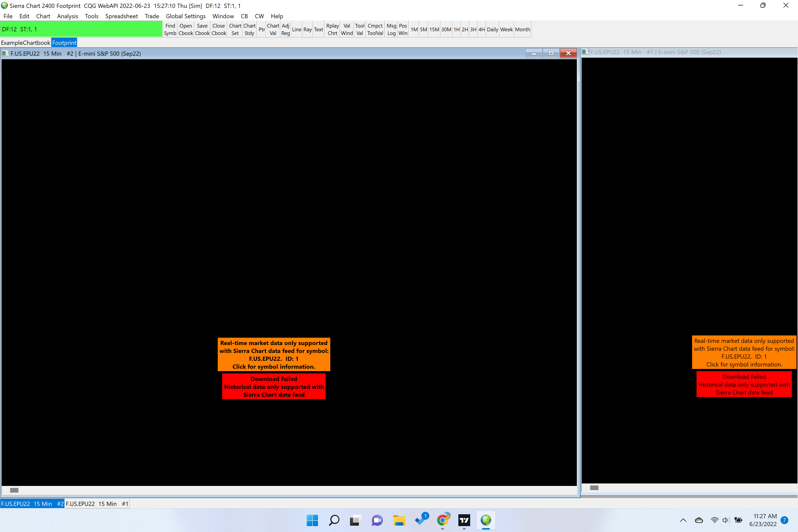This screenshot has width=798, height=532.
Task: Open Windows Start menu
Action: (x=312, y=520)
